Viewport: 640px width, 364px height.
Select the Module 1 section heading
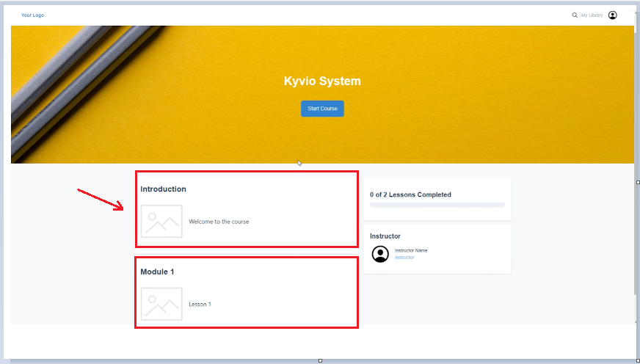pyautogui.click(x=157, y=272)
